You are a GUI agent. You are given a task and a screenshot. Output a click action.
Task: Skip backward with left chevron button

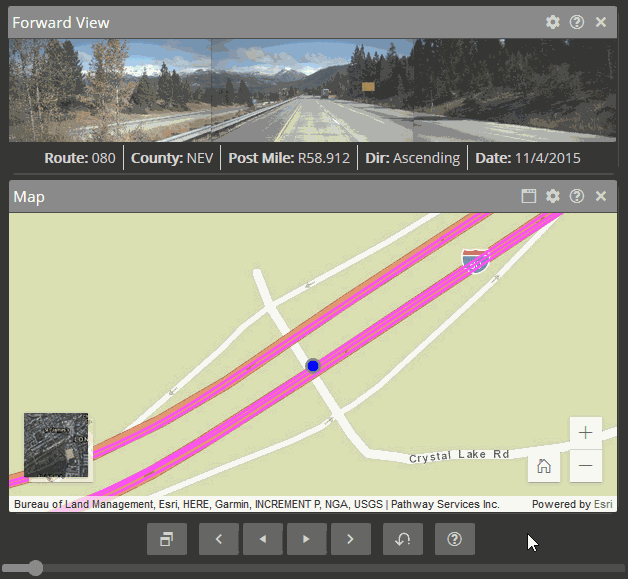pos(219,539)
